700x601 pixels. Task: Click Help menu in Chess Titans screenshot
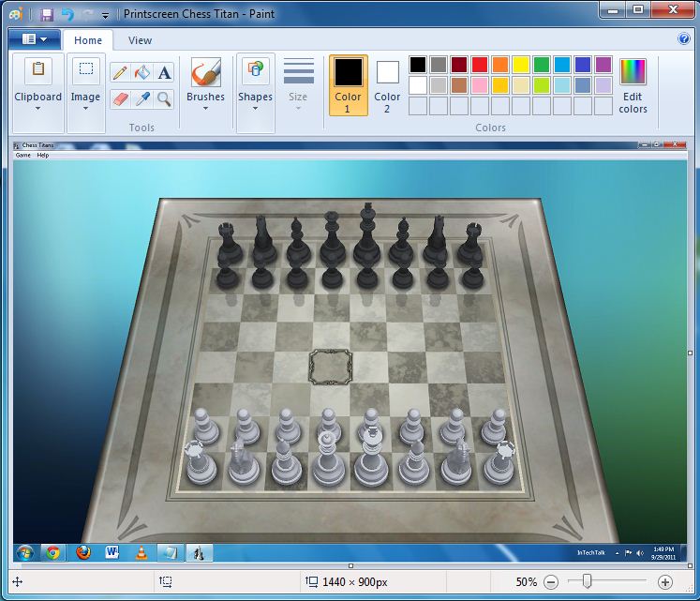tap(43, 155)
